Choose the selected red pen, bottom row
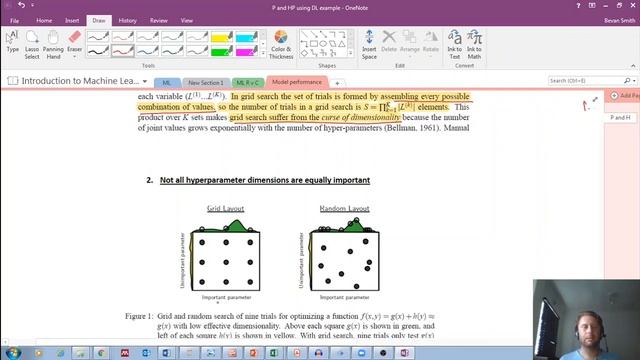The width and height of the screenshot is (640, 360). 122,51
